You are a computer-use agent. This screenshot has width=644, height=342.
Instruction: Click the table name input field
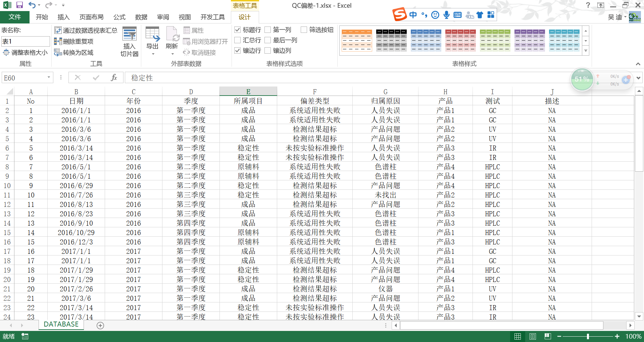(x=26, y=41)
